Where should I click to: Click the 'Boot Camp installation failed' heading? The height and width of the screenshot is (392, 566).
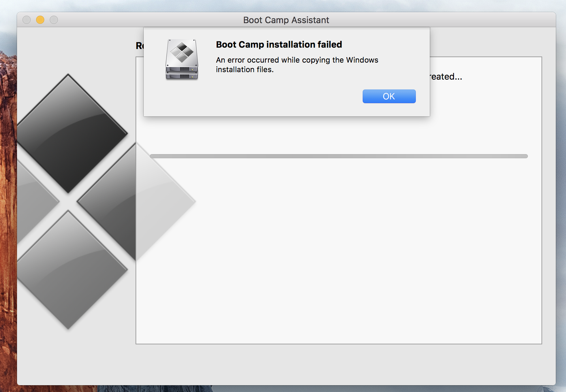pyautogui.click(x=279, y=45)
